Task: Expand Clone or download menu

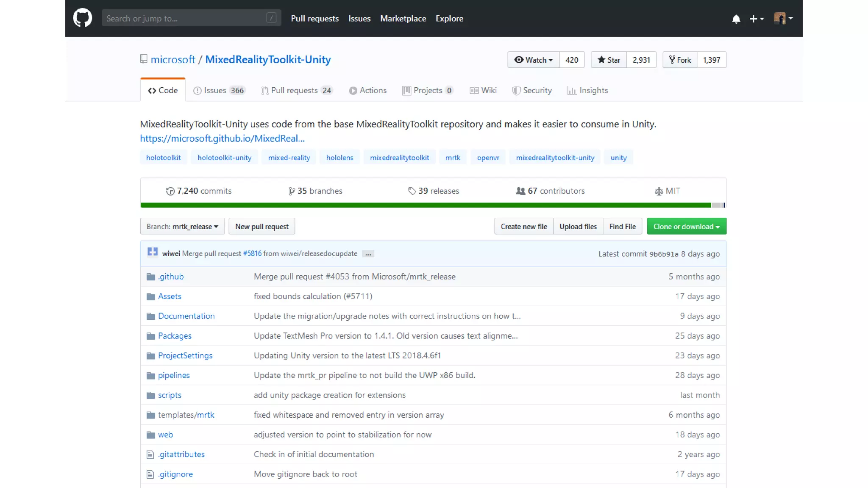Action: click(686, 226)
